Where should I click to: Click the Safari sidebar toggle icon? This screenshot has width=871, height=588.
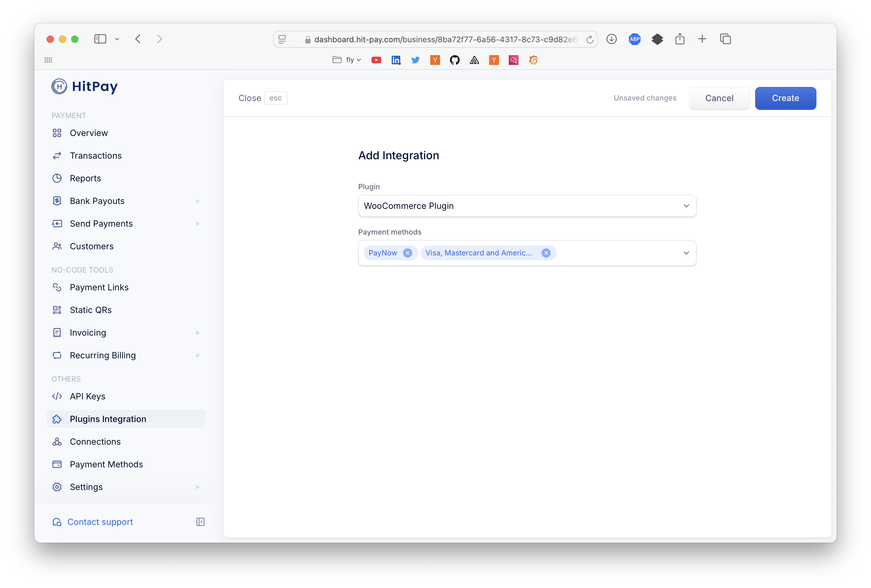pos(100,39)
